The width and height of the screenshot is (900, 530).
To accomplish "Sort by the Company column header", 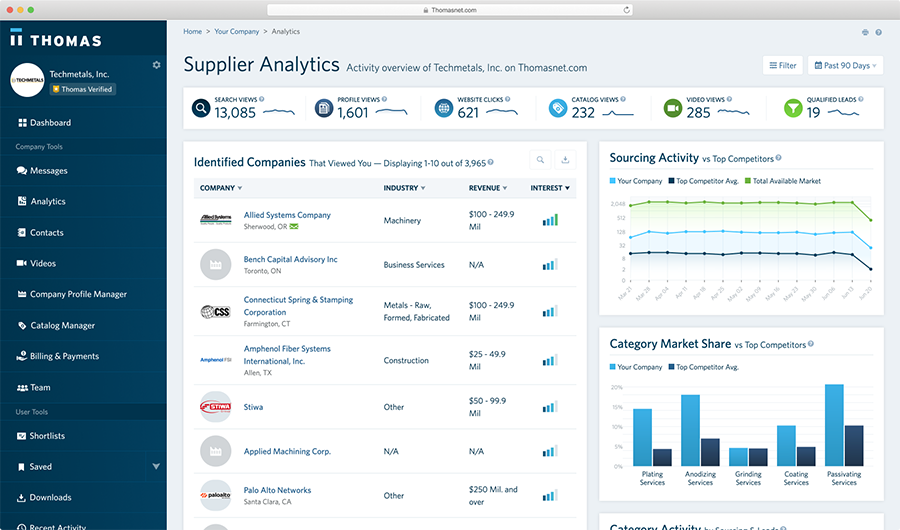I will 221,188.
